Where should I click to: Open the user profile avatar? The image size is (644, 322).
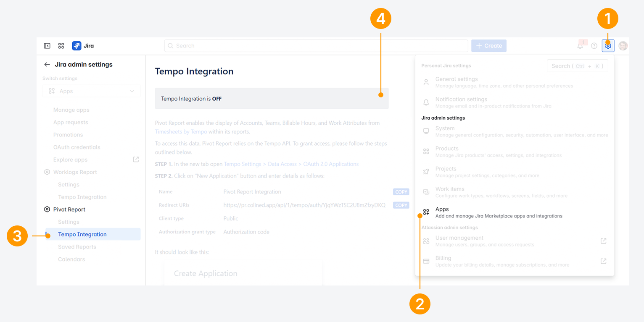point(623,46)
